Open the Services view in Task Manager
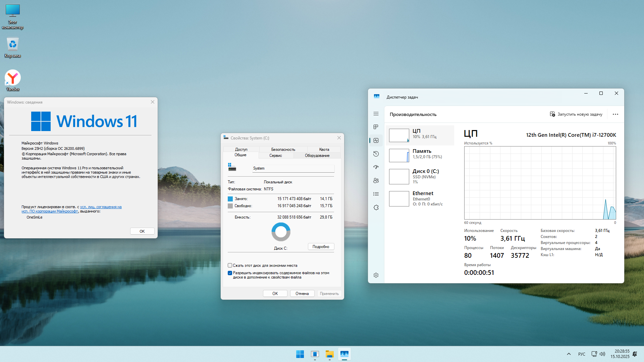The image size is (644, 362). (376, 207)
